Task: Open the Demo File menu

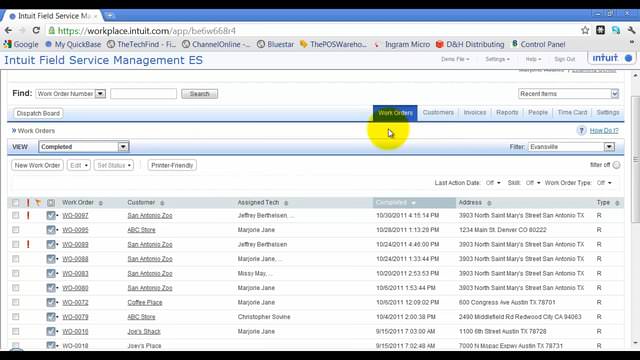Action: (455, 59)
